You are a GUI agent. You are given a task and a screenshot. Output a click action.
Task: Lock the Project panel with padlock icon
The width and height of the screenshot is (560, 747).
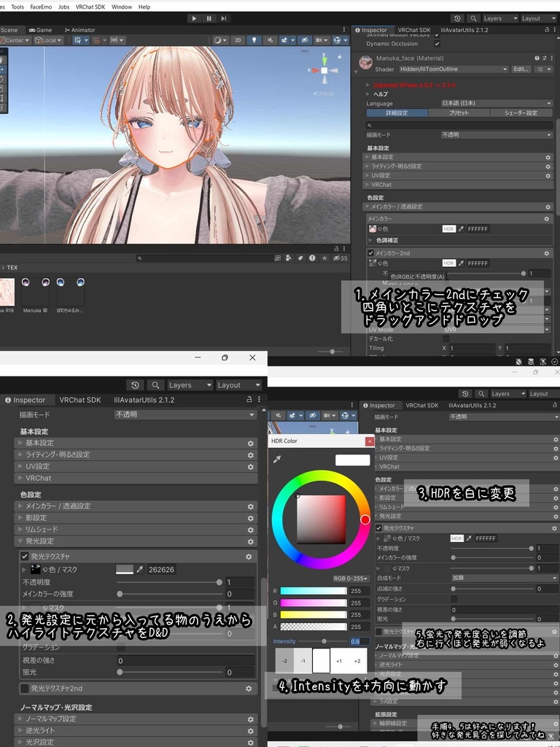[337, 249]
